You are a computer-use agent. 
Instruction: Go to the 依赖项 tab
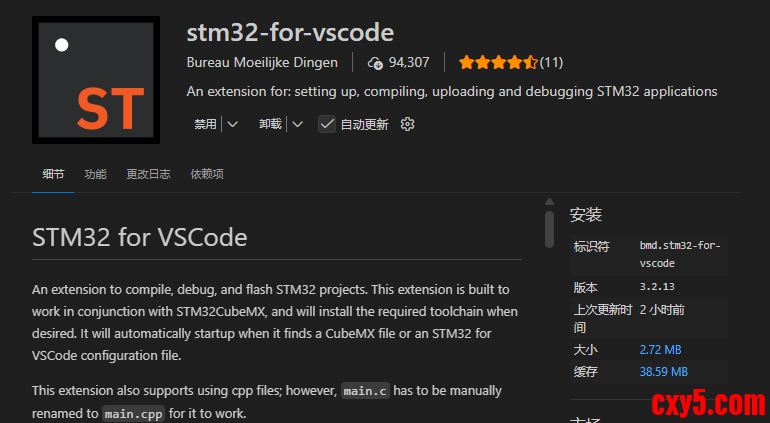[x=207, y=174]
